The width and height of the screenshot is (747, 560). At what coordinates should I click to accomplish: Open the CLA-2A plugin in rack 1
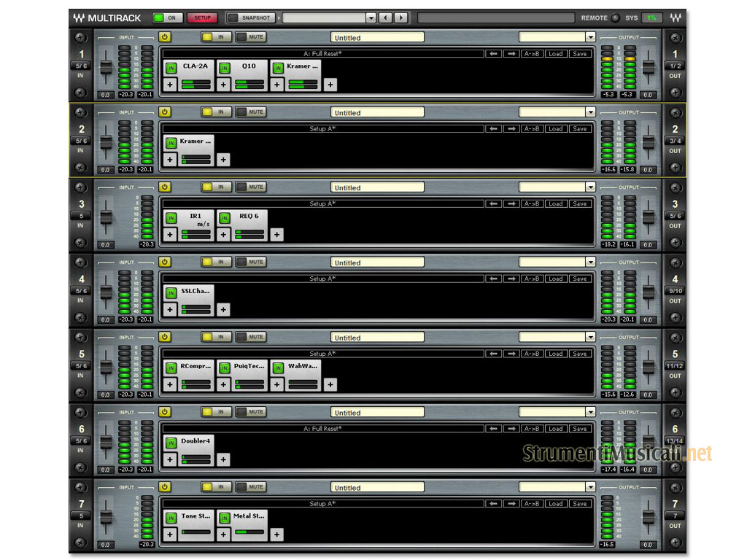coord(195,66)
